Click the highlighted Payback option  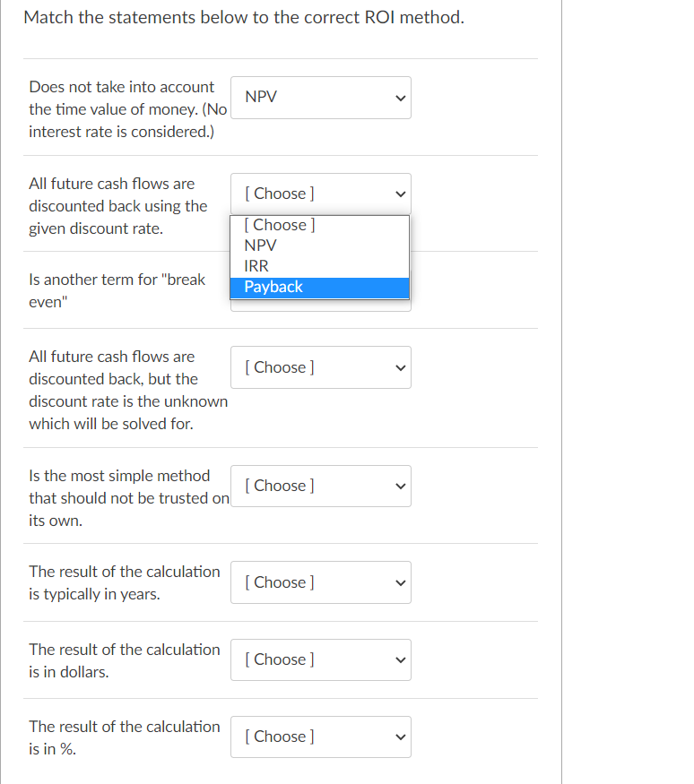coord(273,286)
